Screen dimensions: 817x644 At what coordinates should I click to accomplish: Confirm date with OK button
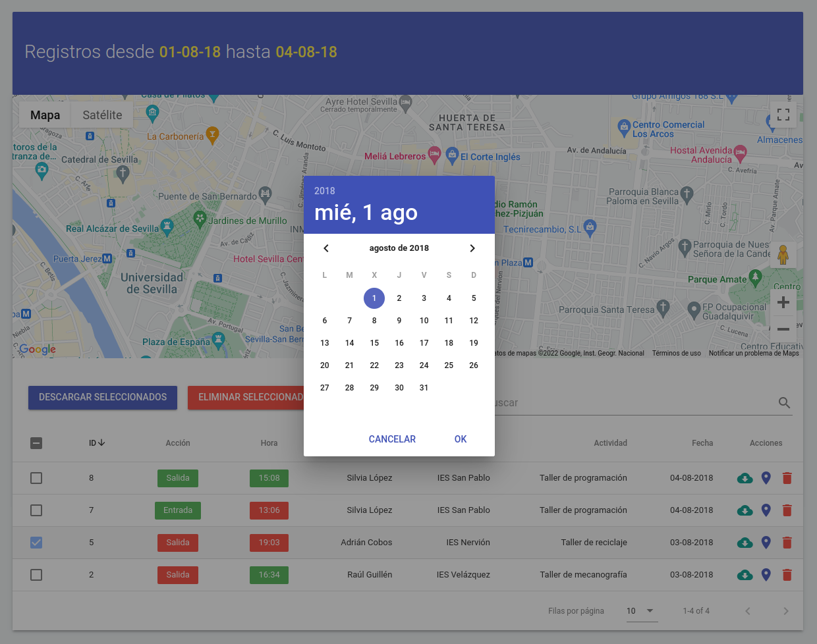coord(461,439)
